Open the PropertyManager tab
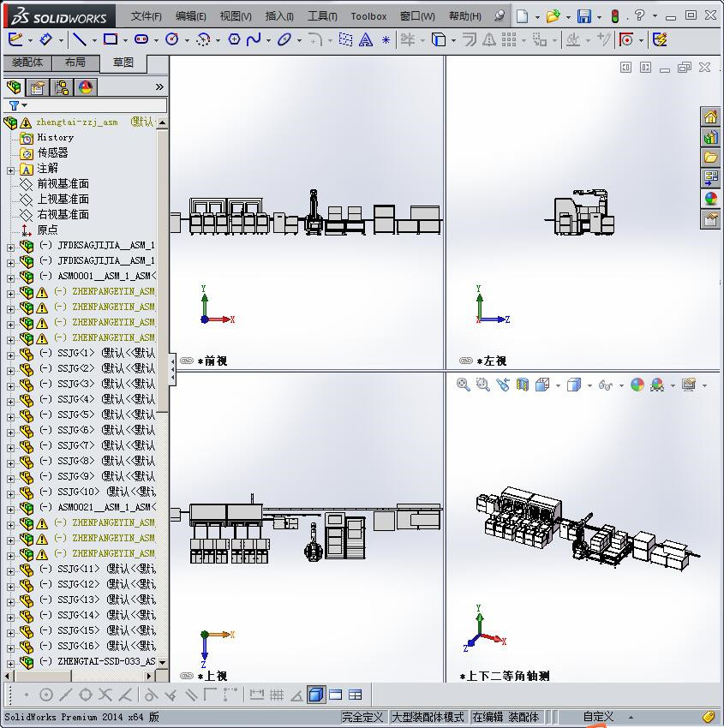This screenshot has height=728, width=724. pos(37,87)
